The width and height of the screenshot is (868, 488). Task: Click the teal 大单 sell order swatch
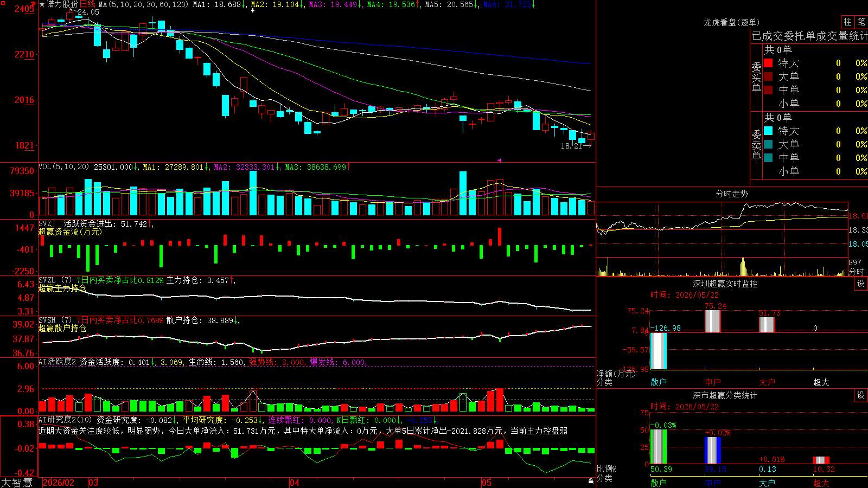coord(768,144)
